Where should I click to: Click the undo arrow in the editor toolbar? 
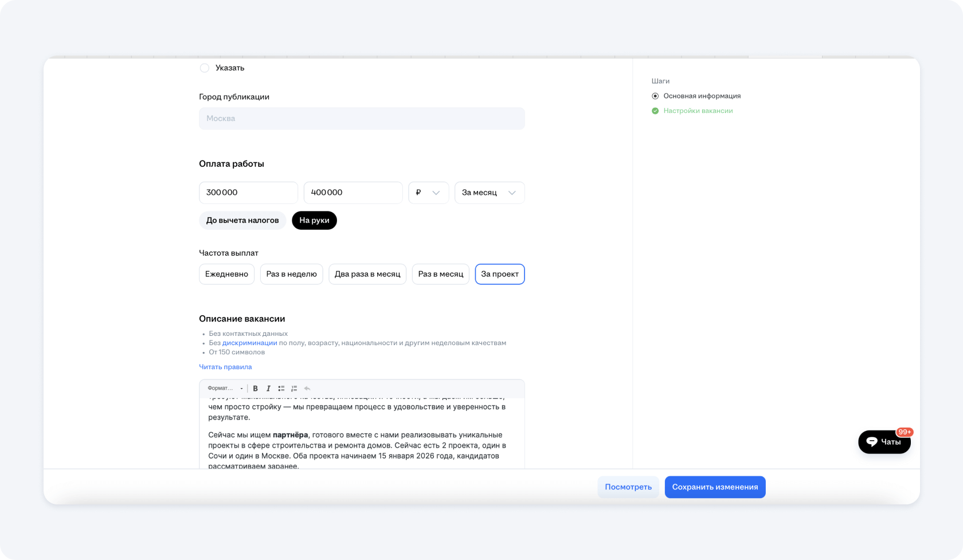307,389
